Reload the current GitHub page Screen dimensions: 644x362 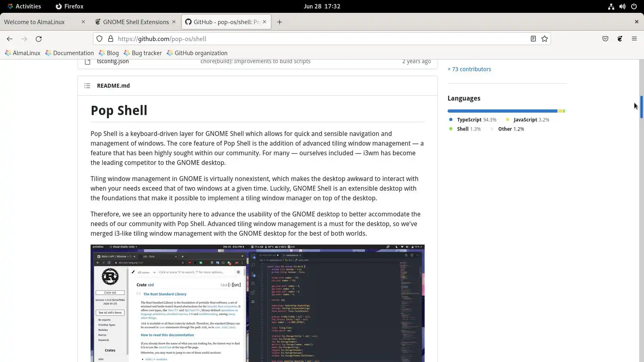pos(39,39)
